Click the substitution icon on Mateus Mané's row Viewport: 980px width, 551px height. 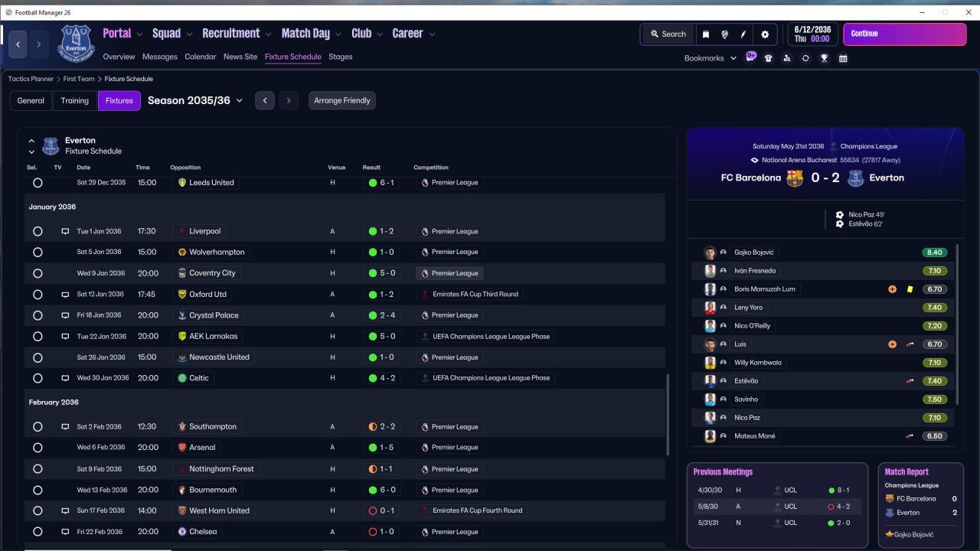pos(910,436)
